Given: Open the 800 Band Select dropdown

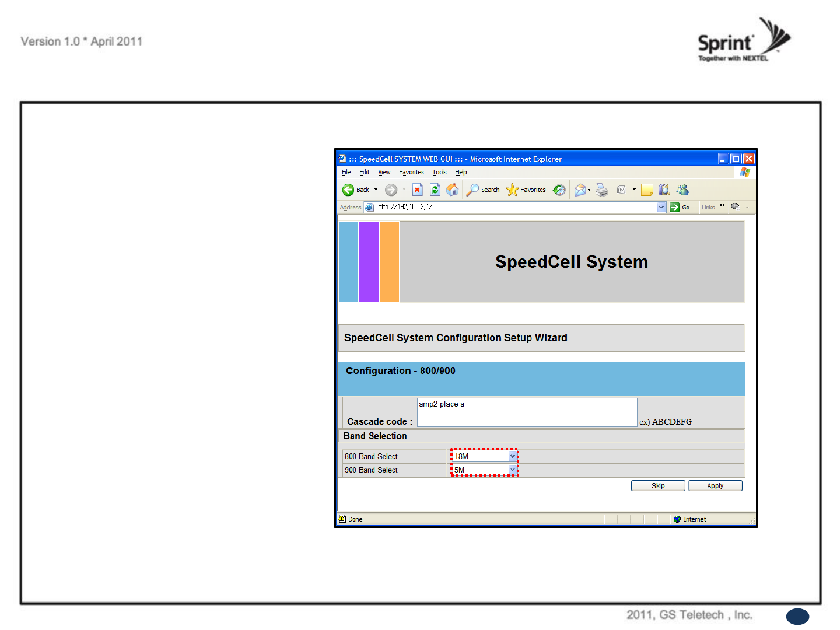Looking at the screenshot, I should click(x=484, y=456).
